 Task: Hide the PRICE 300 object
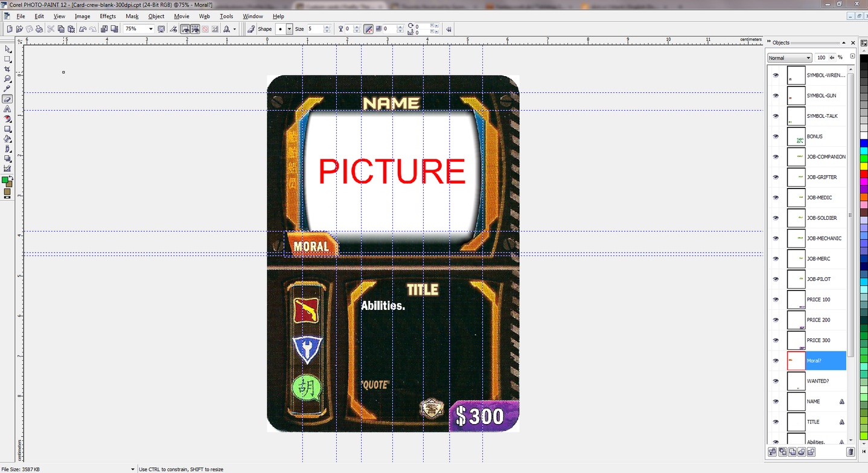(x=776, y=340)
